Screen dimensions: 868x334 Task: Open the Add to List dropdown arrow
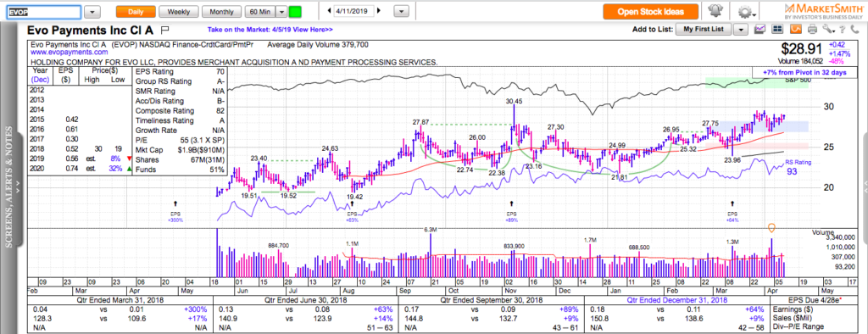741,30
